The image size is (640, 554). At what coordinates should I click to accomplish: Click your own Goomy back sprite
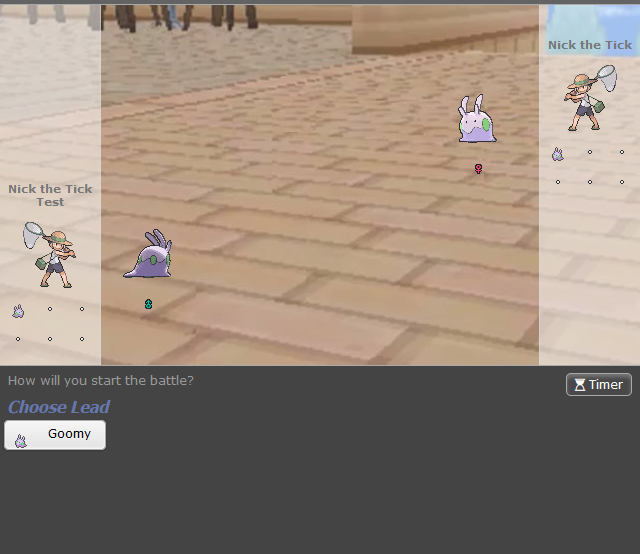click(148, 254)
